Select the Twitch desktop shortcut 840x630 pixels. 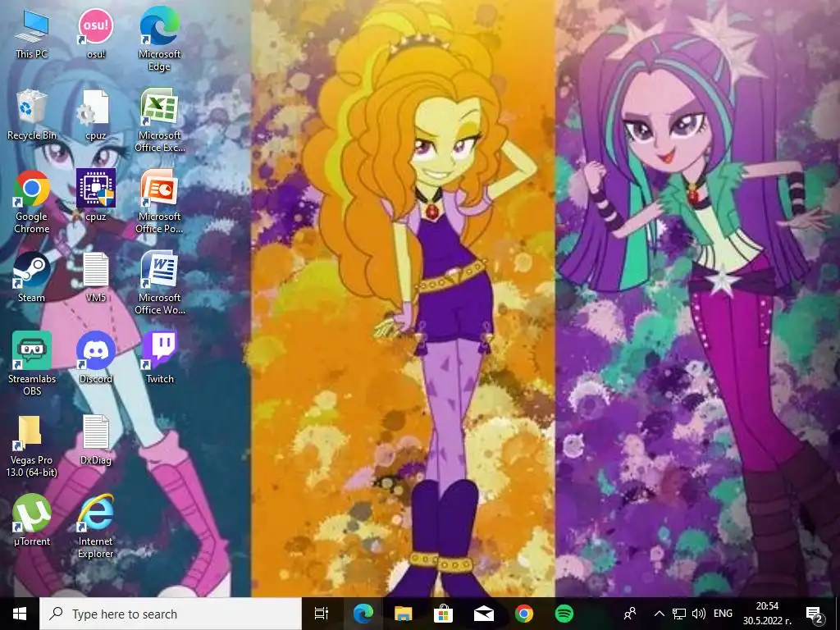160,358
